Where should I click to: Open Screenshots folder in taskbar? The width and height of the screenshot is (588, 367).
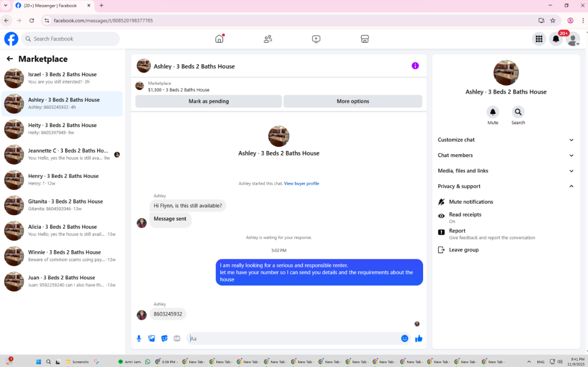tap(77, 362)
